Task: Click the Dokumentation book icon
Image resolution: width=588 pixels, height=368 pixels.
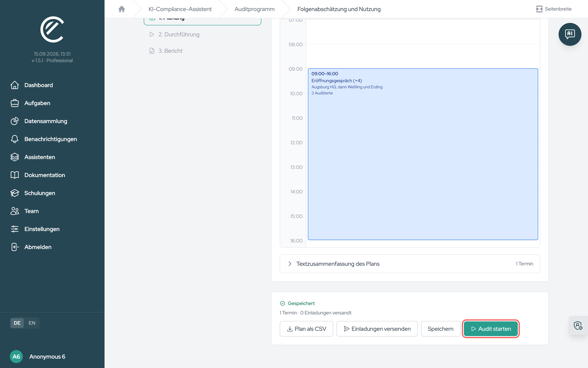Action: pyautogui.click(x=14, y=175)
